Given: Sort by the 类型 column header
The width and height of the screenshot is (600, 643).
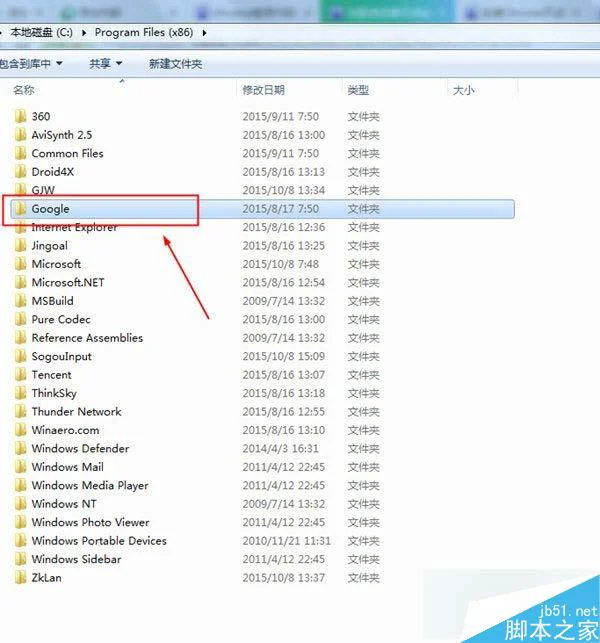Looking at the screenshot, I should pyautogui.click(x=358, y=90).
